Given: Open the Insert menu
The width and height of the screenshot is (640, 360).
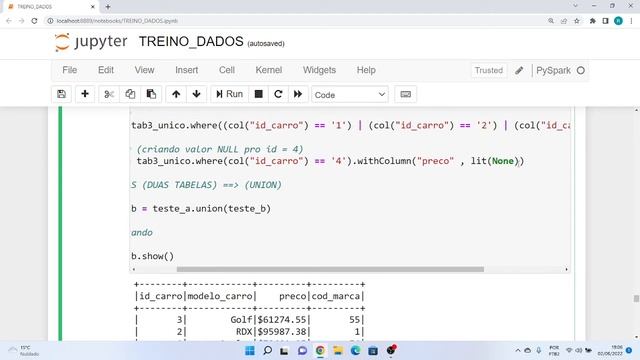Looking at the screenshot, I should pyautogui.click(x=187, y=70).
